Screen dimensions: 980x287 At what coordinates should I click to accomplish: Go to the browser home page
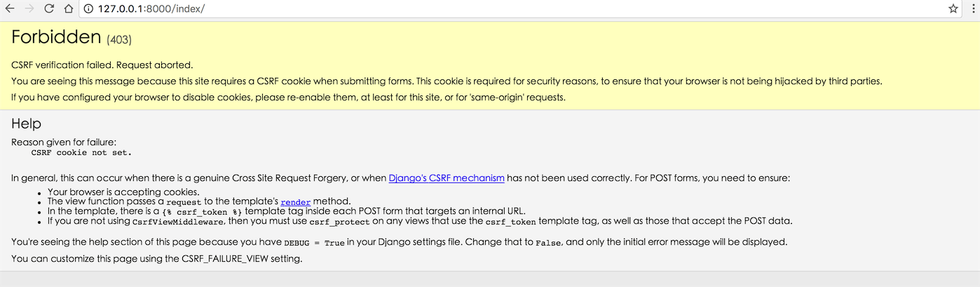tap(68, 9)
